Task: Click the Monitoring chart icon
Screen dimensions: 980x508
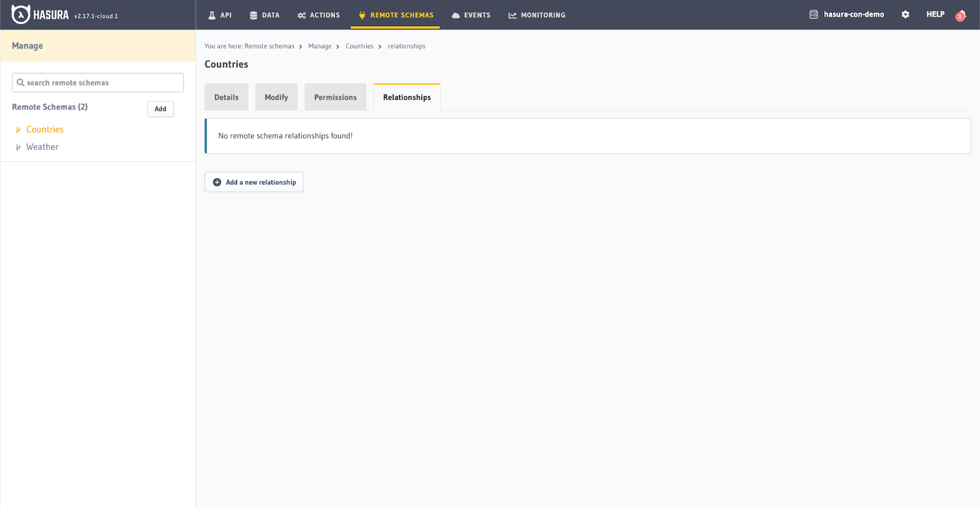Action: click(x=513, y=15)
